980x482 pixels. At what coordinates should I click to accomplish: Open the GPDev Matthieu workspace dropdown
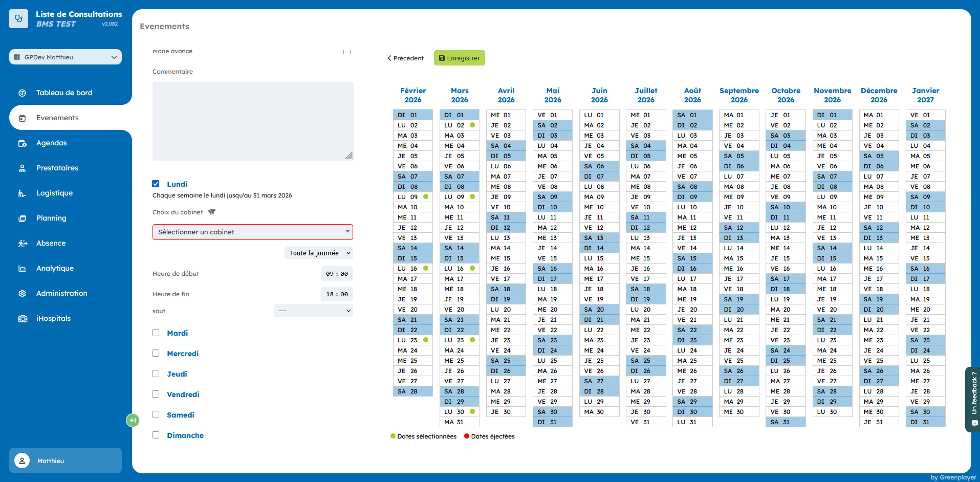(66, 57)
